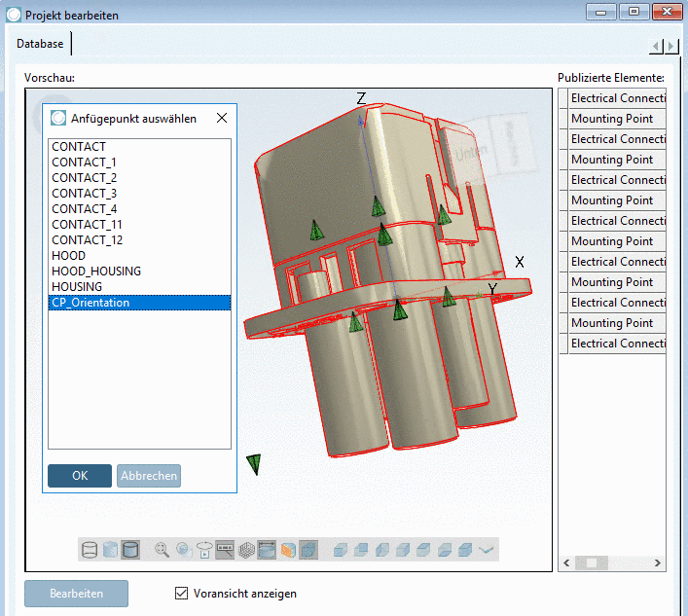Select the bottommost Mounting Point row
The image size is (688, 616).
click(x=617, y=323)
